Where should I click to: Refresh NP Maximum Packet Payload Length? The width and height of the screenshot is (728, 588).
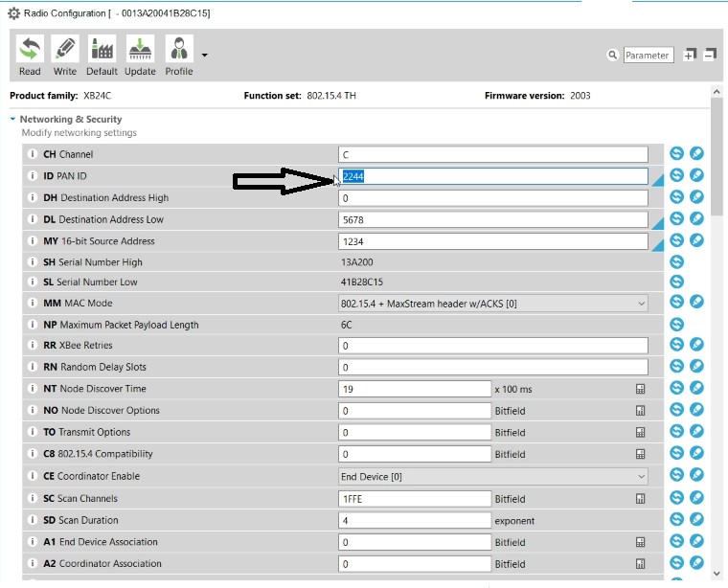click(x=676, y=324)
